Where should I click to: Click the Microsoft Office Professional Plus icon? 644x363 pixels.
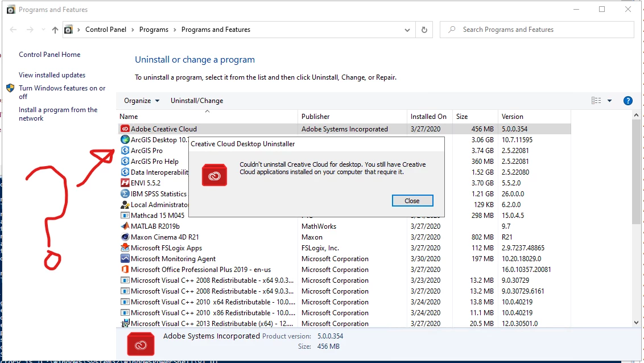point(125,269)
